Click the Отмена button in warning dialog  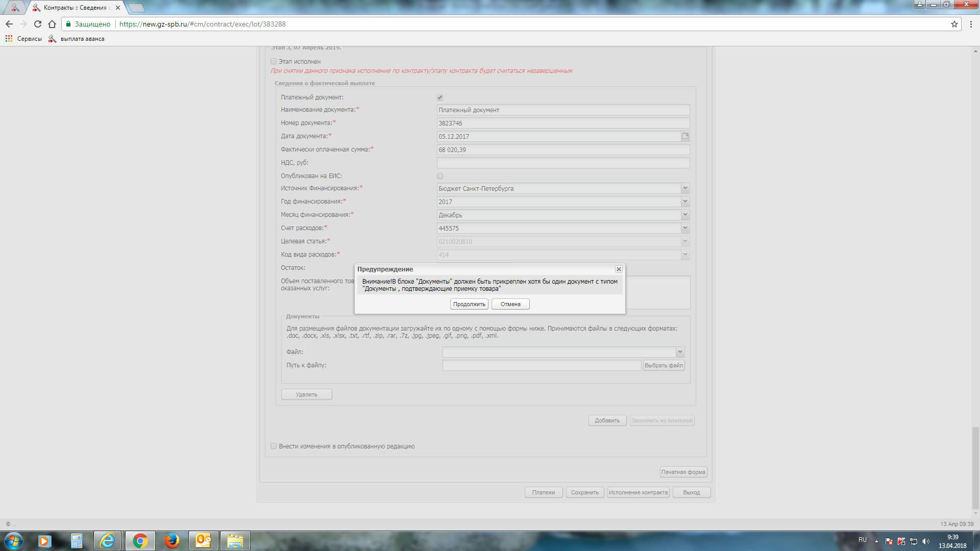pyautogui.click(x=510, y=304)
